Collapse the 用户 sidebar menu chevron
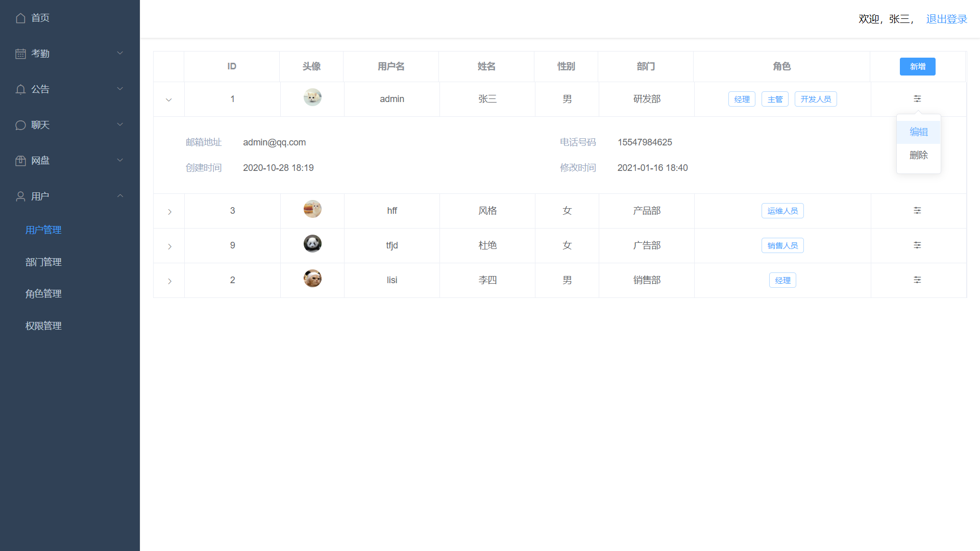 (x=120, y=196)
